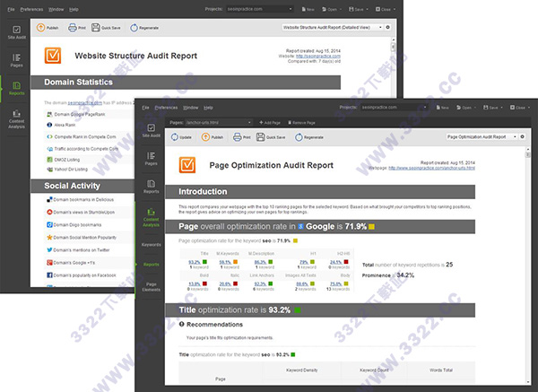Viewport: 538px width, 392px height.
Task: Click 'Domain's mentions on Twitter' row
Action: tap(82, 250)
